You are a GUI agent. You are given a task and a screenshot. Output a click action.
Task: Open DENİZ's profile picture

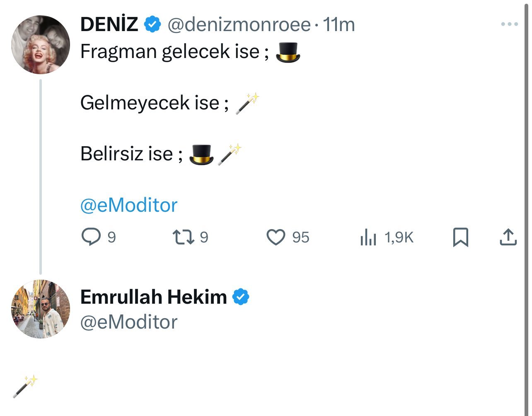click(x=40, y=45)
